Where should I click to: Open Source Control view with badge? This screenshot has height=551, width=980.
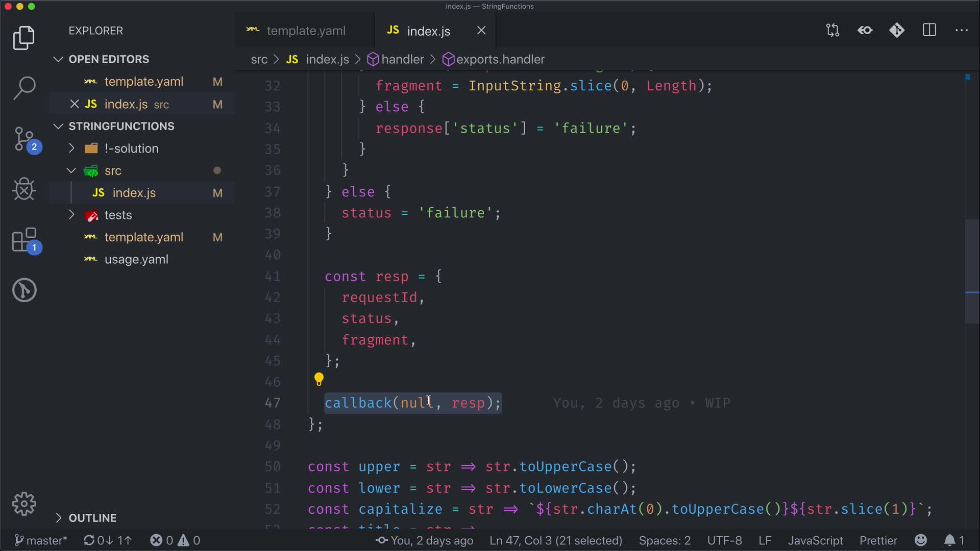(x=24, y=139)
